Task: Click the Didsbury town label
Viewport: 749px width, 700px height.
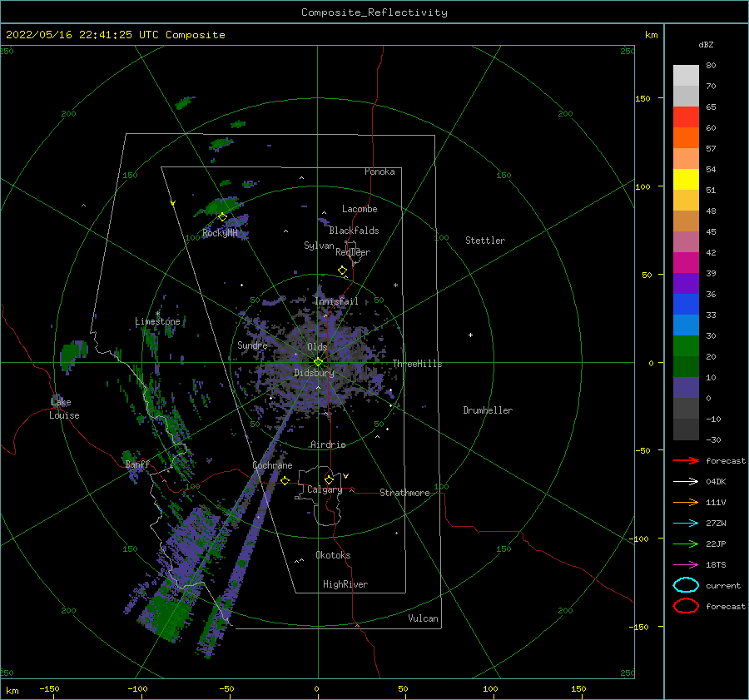Action: pos(315,373)
